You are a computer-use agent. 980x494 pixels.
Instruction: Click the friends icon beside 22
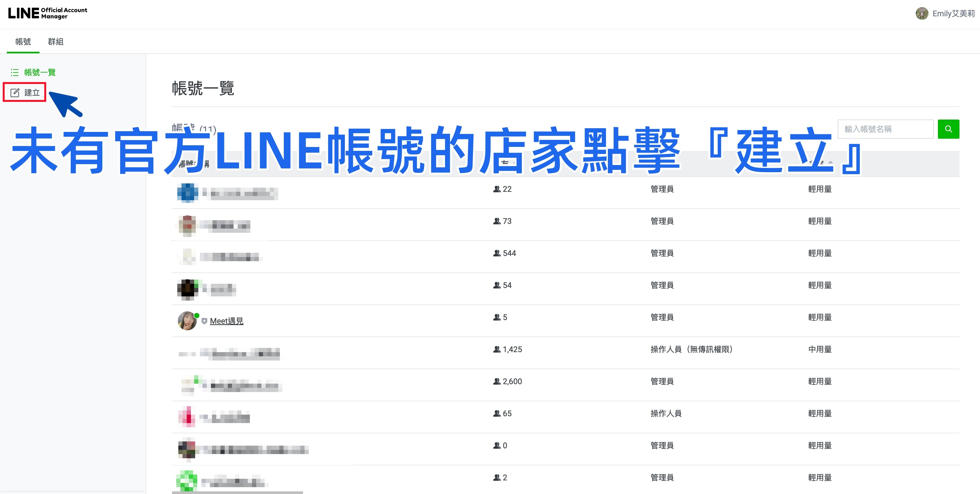click(x=497, y=189)
